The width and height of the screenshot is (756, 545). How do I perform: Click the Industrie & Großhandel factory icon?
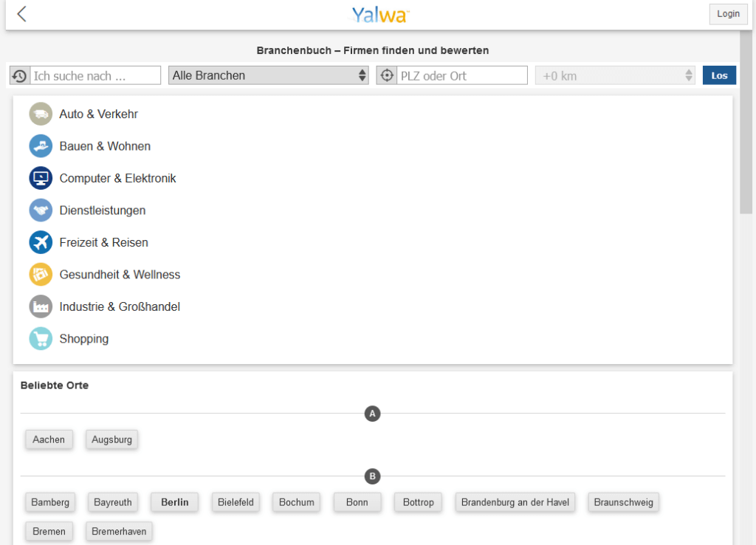click(41, 306)
